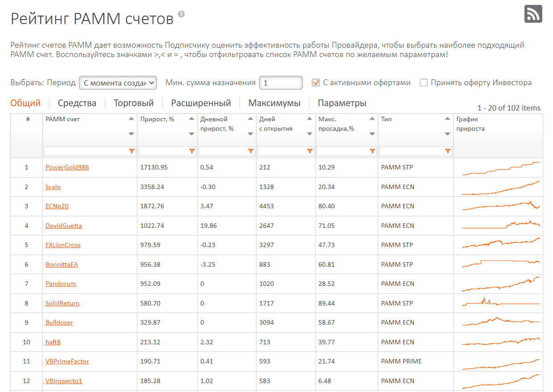Image resolution: width=553 pixels, height=392 pixels.
Task: Uncheck the С активными офертами checkbox
Action: [x=316, y=83]
